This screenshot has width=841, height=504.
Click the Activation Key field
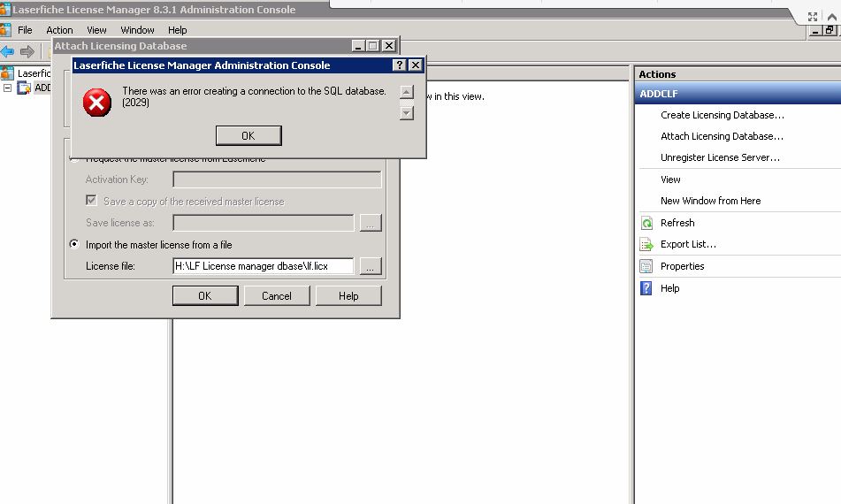(x=278, y=179)
